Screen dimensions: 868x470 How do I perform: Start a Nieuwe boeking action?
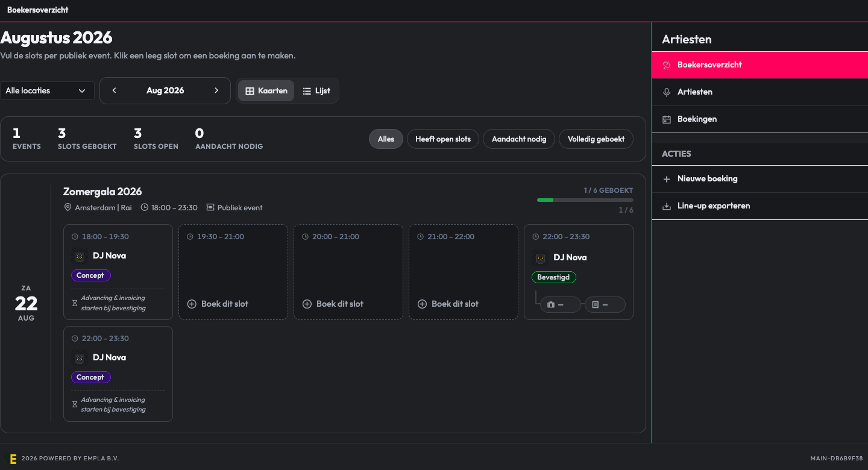759,179
